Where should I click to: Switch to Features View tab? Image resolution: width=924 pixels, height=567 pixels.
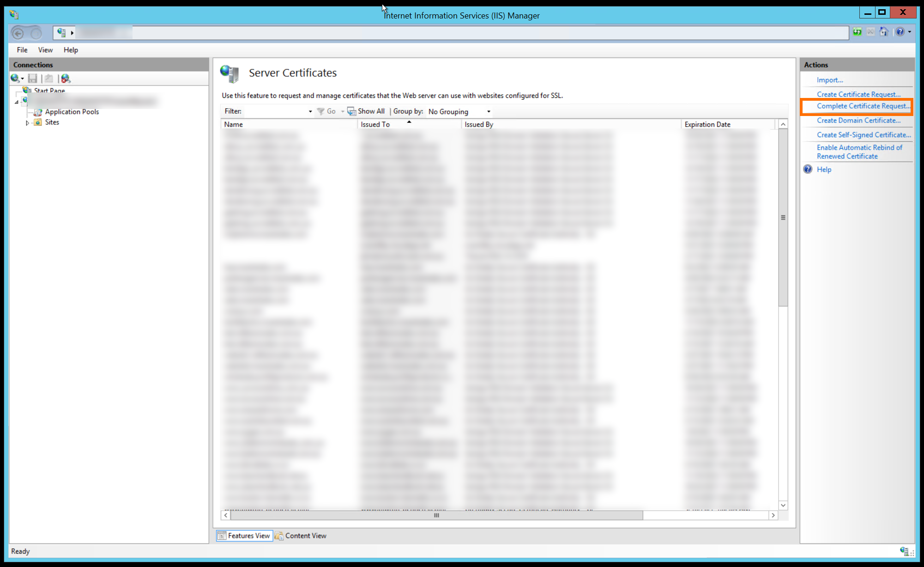244,536
